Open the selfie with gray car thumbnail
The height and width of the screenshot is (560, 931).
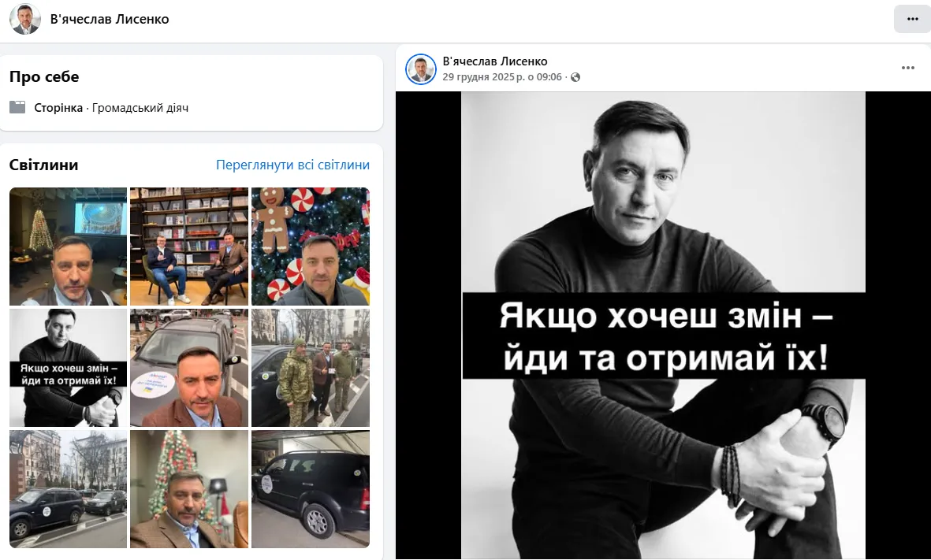click(189, 367)
